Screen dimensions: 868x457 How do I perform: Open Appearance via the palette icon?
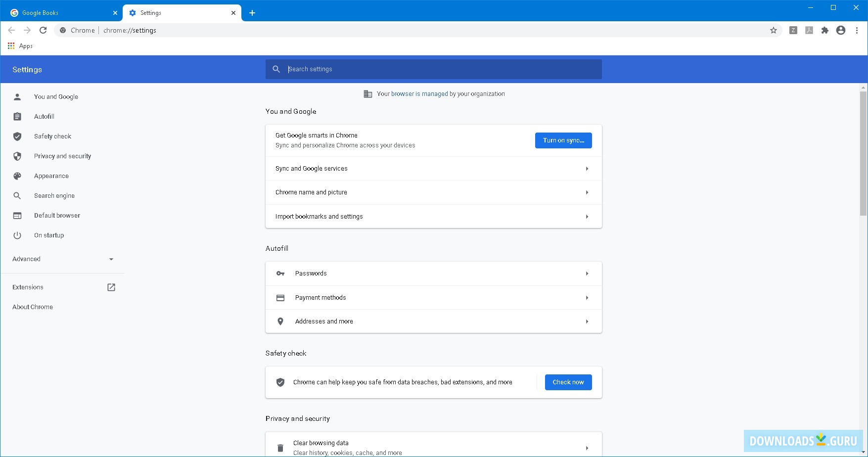[x=17, y=176]
